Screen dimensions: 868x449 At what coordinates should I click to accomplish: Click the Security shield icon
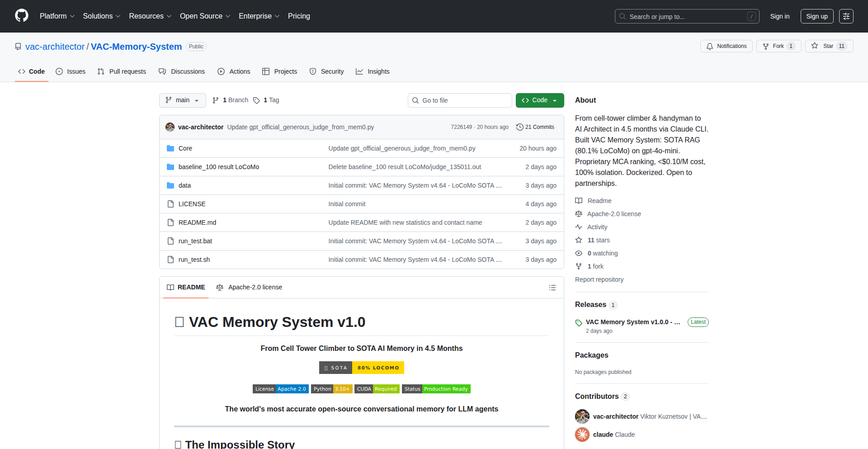click(312, 71)
